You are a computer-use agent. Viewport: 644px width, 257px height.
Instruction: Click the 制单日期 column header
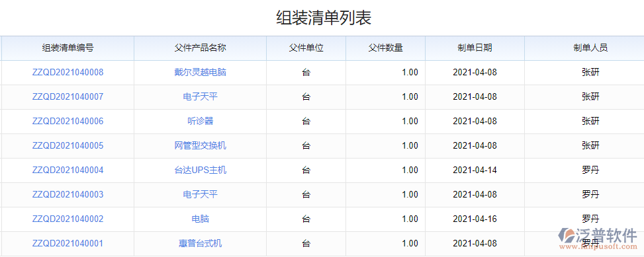tap(475, 48)
